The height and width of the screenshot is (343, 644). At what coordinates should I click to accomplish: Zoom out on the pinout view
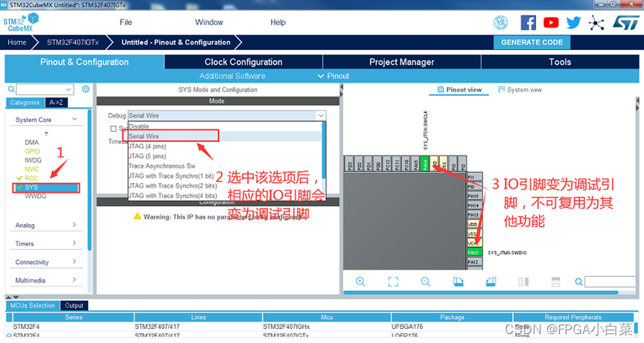(x=426, y=281)
